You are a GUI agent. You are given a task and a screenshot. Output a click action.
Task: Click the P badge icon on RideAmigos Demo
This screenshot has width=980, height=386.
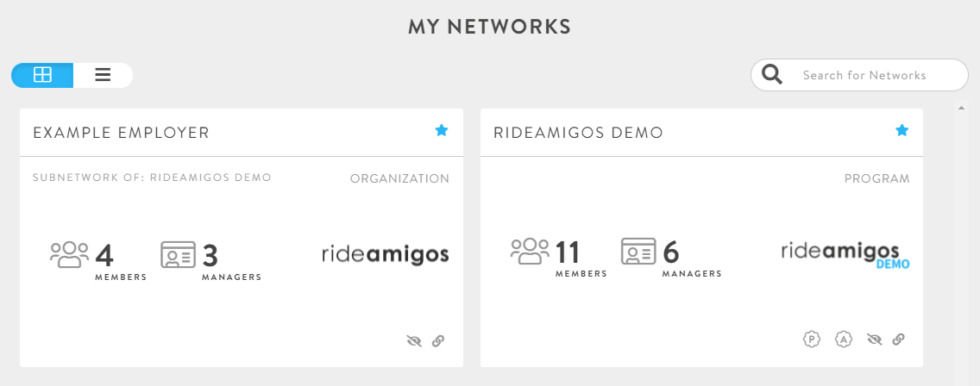coord(811,339)
